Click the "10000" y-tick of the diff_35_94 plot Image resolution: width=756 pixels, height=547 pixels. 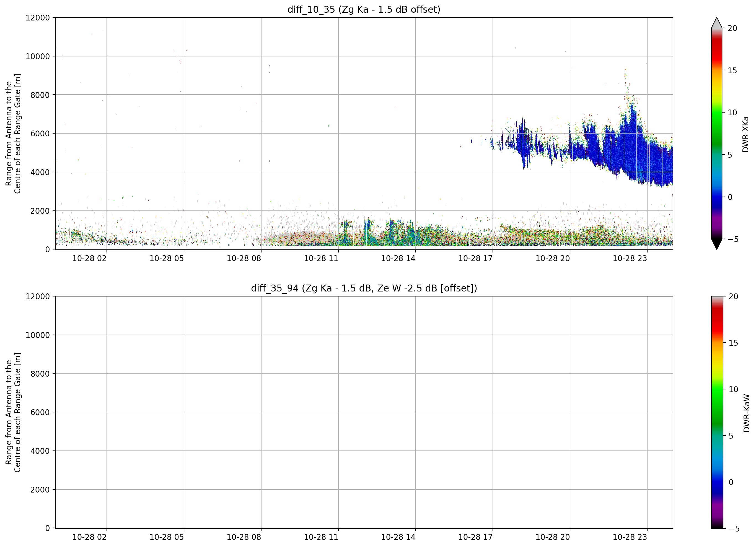[x=38, y=335]
